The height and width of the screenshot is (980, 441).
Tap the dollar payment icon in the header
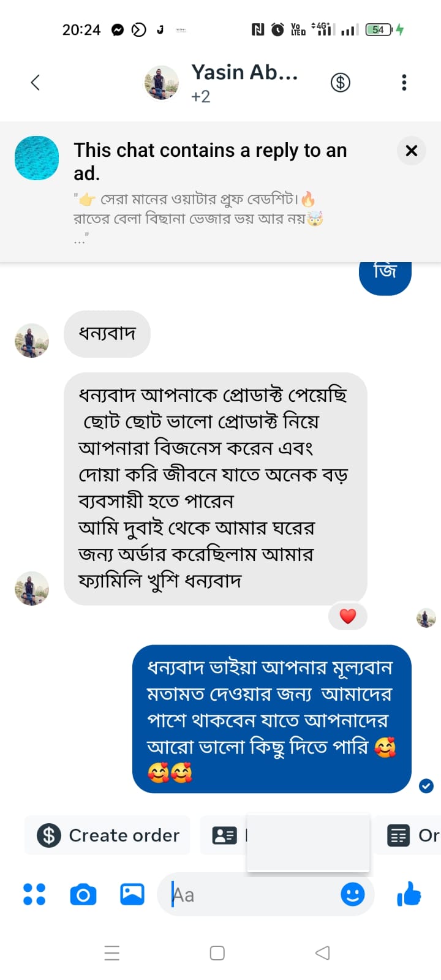(341, 82)
